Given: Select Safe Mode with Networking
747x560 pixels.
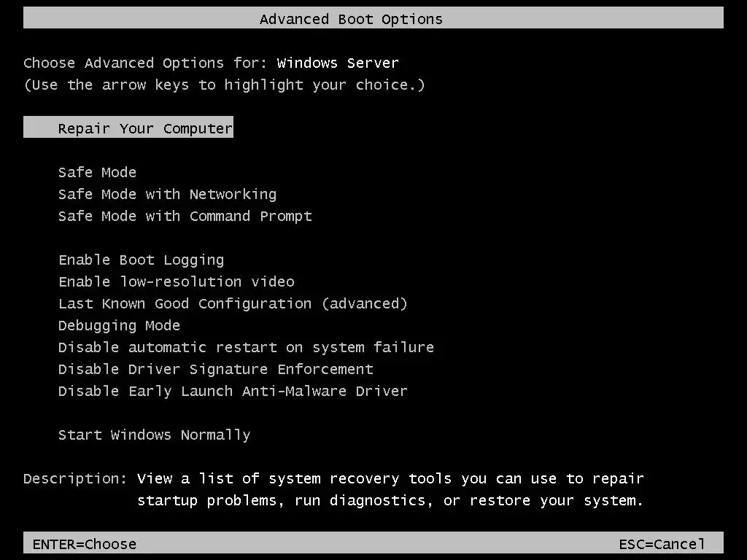Looking at the screenshot, I should tap(167, 194).
